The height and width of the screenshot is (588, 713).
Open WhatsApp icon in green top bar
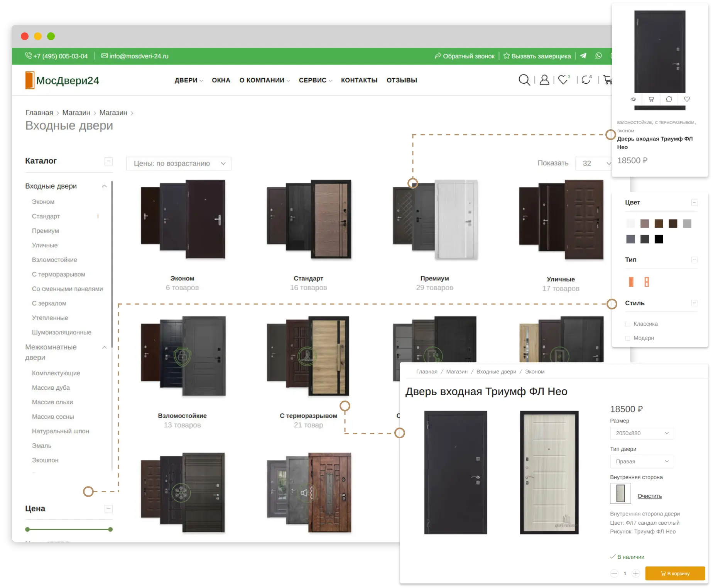598,56
